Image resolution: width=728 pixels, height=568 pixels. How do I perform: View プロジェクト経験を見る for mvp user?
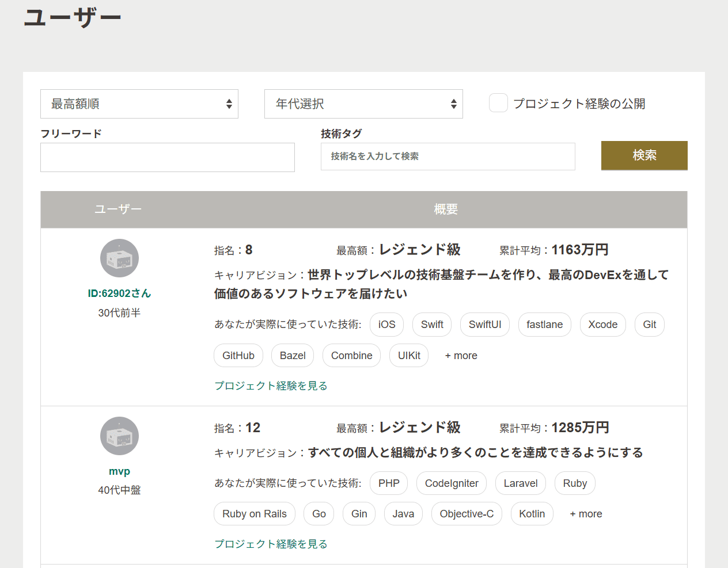271,544
